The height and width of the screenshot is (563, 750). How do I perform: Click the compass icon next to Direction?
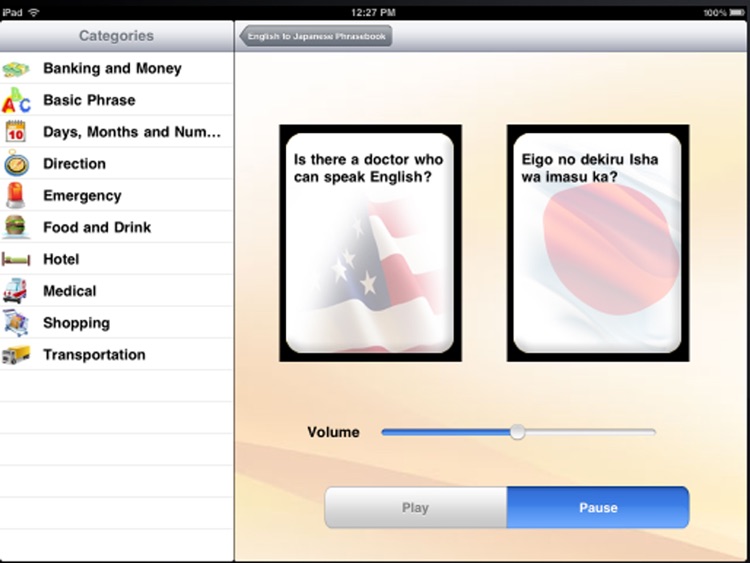[x=16, y=164]
